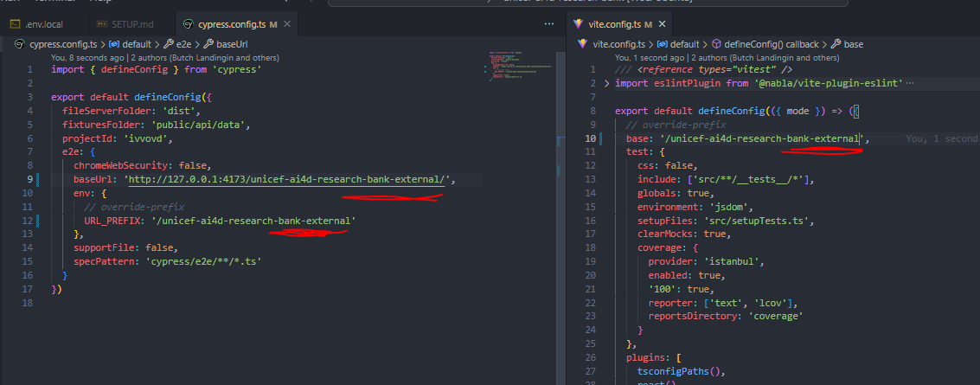Image resolution: width=980 pixels, height=385 pixels.
Task: Click the override-prefix comment in cypress.config.ts
Action: click(x=134, y=207)
